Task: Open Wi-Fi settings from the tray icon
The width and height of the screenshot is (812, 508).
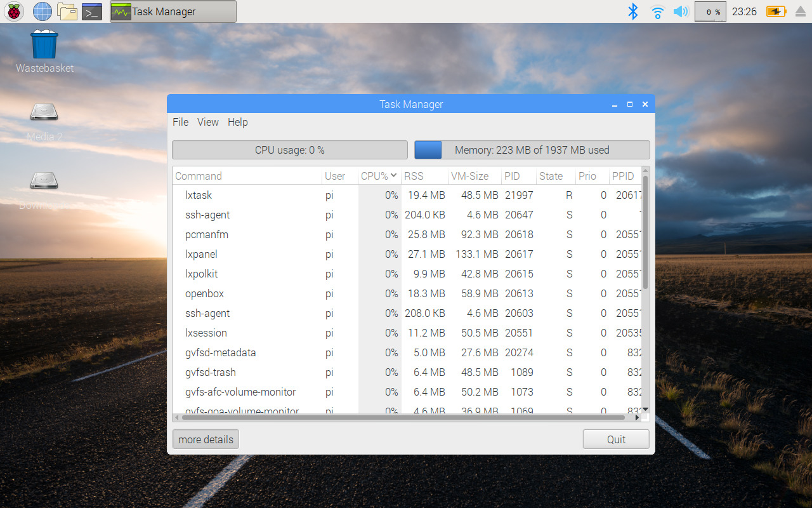Action: coord(657,11)
